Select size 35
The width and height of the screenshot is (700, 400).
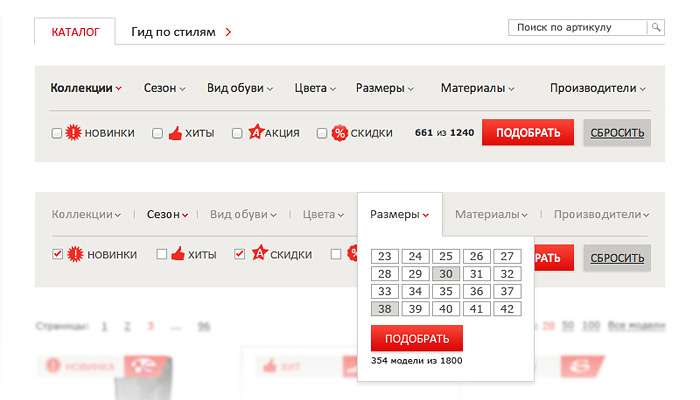446,291
